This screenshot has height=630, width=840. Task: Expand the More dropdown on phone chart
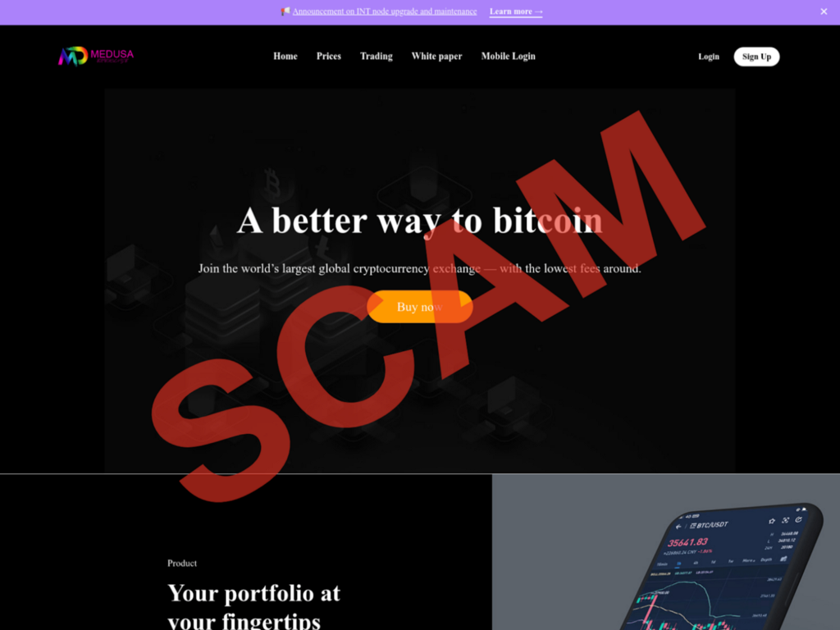(x=749, y=560)
